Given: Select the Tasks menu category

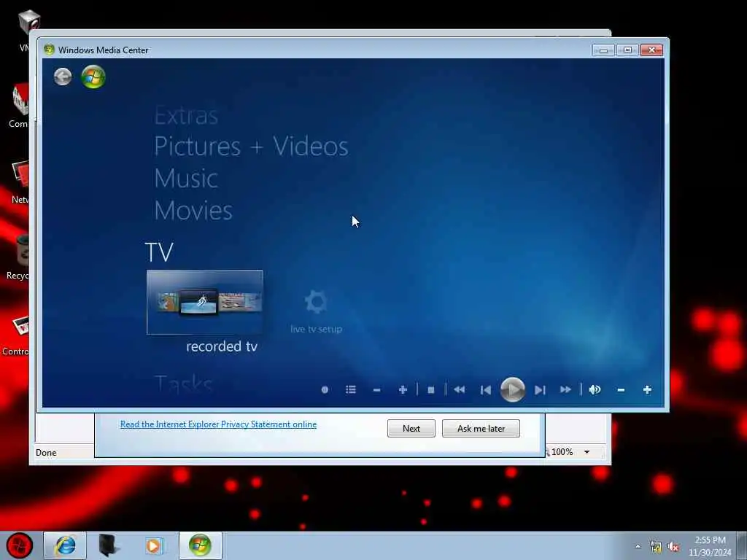Looking at the screenshot, I should coord(183,384).
